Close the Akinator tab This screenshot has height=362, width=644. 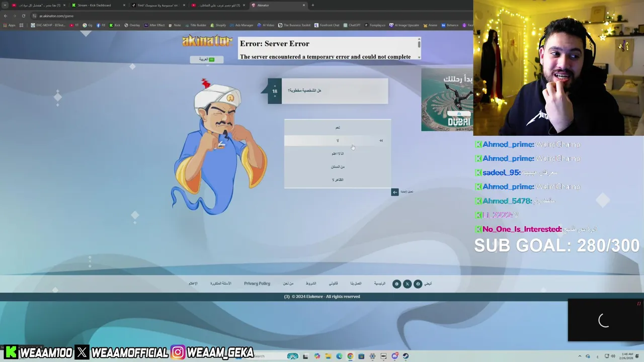tap(304, 5)
